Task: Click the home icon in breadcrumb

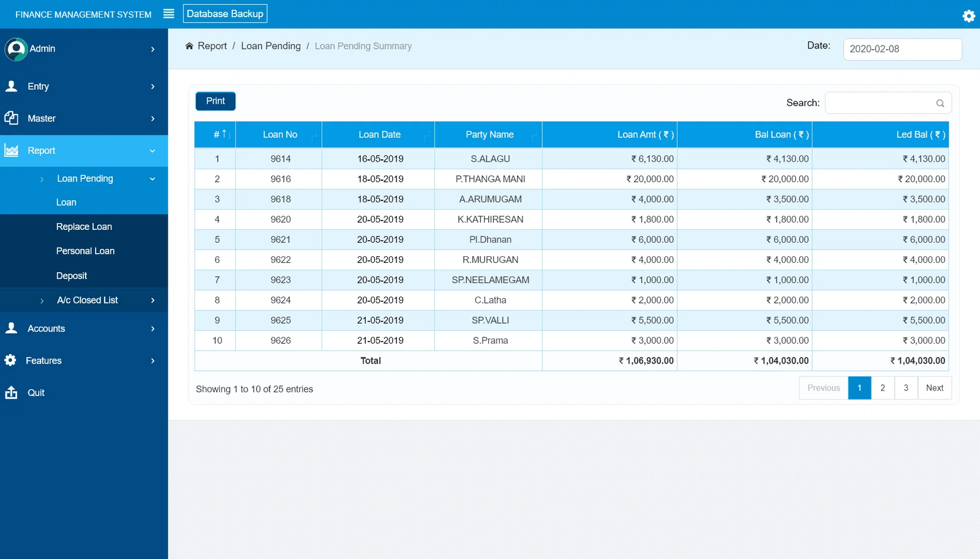Action: point(189,46)
